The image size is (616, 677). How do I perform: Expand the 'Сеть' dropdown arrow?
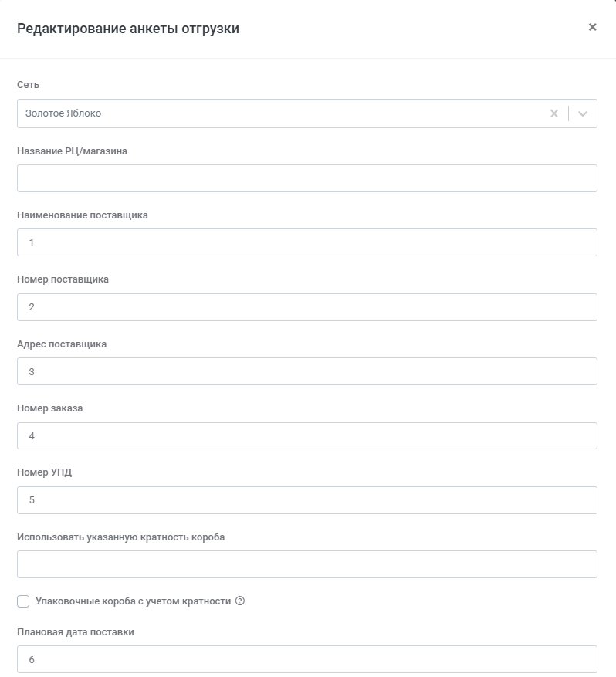583,113
